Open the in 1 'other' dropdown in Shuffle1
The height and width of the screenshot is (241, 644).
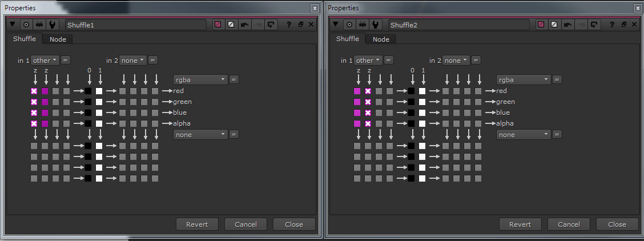(x=45, y=61)
